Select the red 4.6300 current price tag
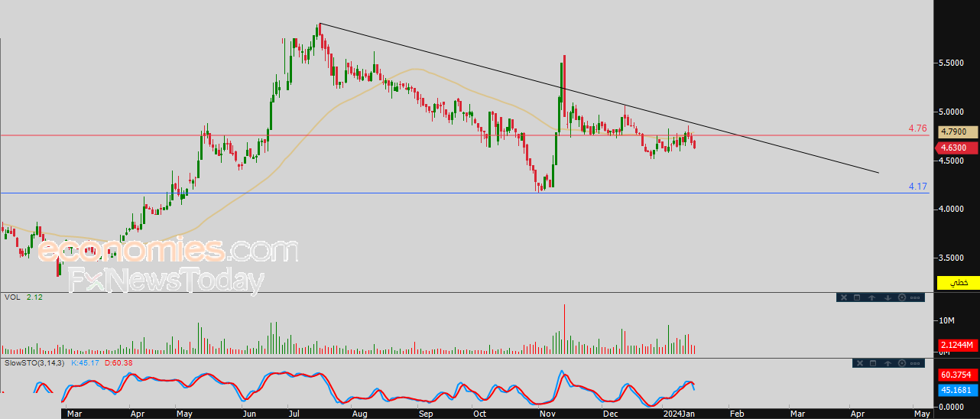Viewport: 980px width, 419px height. [x=958, y=148]
